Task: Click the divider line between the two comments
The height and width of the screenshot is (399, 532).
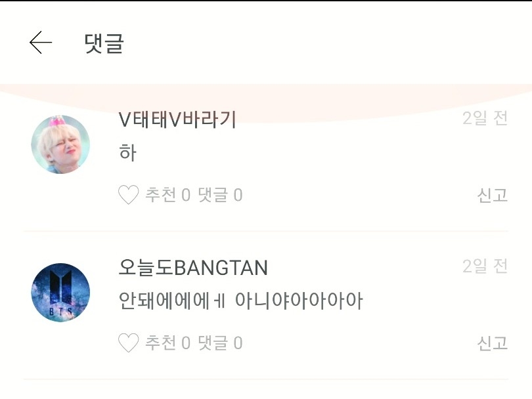Action: (x=265, y=231)
